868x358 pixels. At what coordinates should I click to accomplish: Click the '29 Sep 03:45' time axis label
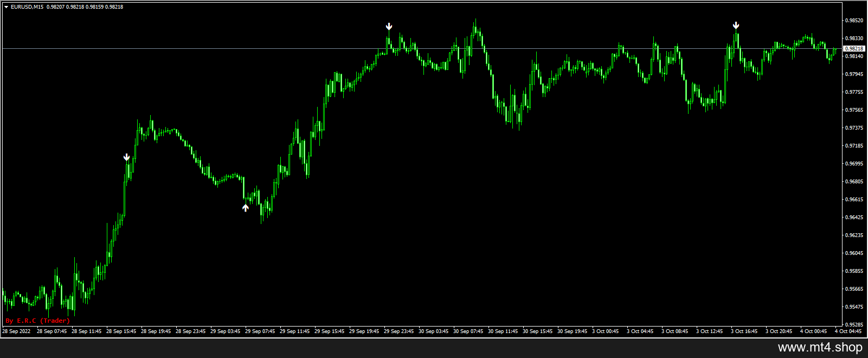(x=225, y=331)
